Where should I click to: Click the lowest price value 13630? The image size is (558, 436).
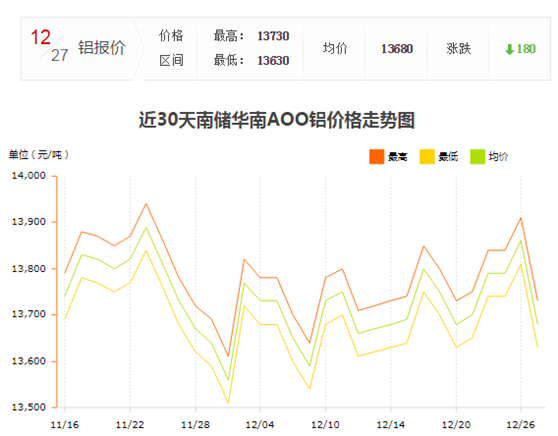tap(273, 61)
